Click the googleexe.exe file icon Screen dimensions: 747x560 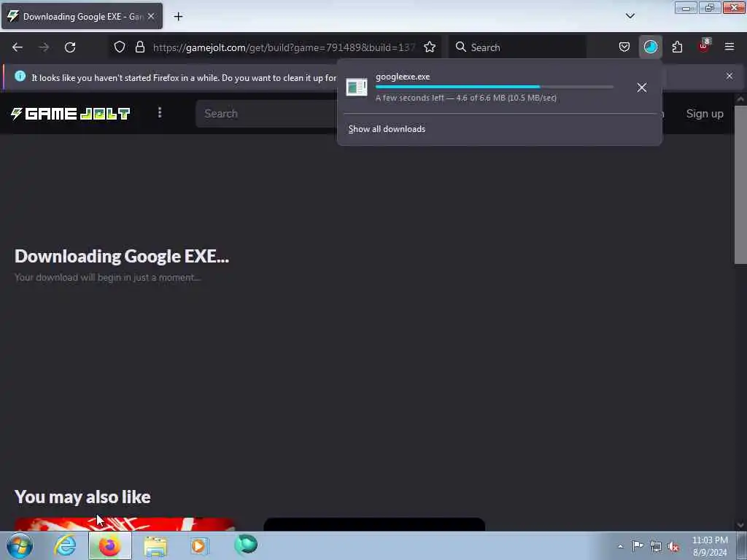pyautogui.click(x=356, y=87)
